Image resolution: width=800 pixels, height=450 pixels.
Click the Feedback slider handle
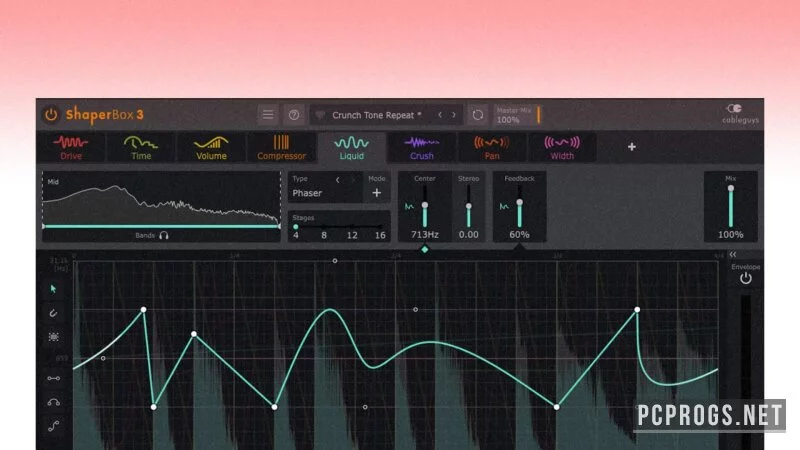[x=519, y=203]
